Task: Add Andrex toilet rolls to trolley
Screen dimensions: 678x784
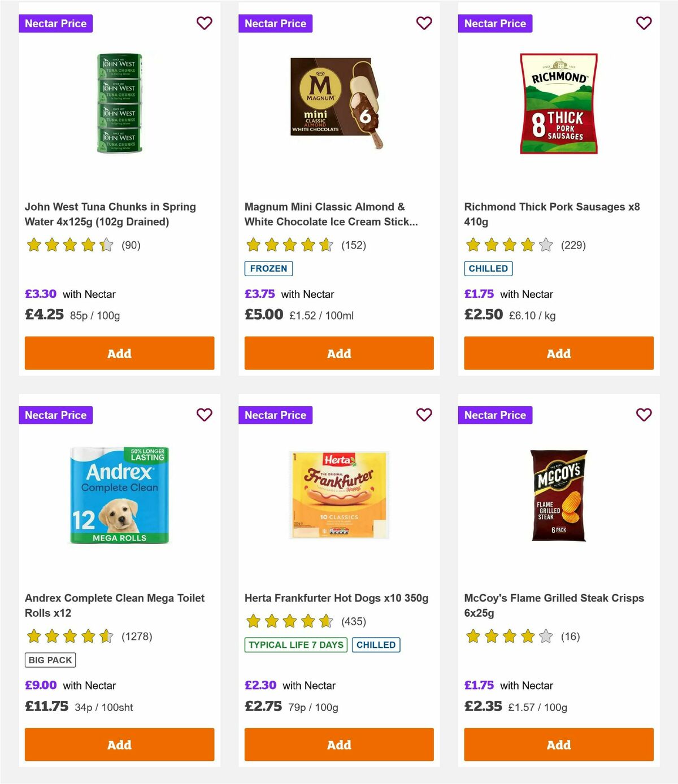Action: tap(119, 744)
